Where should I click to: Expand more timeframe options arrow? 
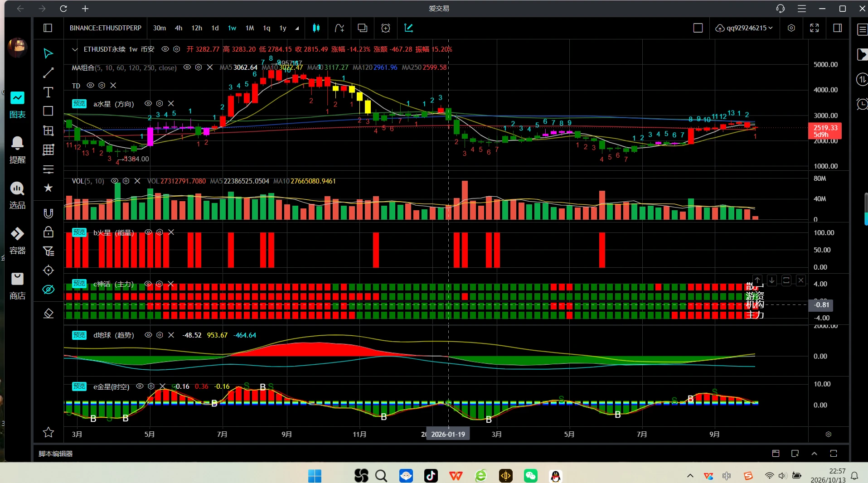297,28
